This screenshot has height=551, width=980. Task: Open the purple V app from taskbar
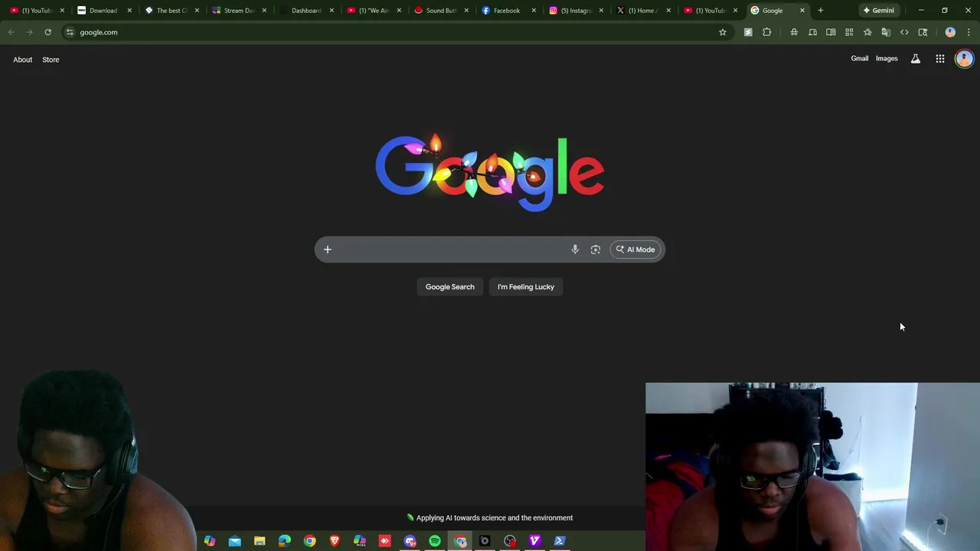click(x=534, y=541)
